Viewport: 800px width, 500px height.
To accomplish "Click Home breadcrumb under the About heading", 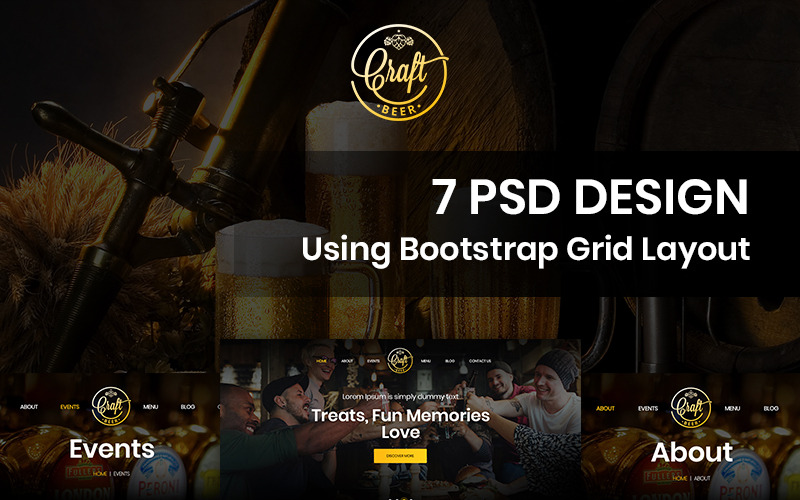I will [680, 478].
